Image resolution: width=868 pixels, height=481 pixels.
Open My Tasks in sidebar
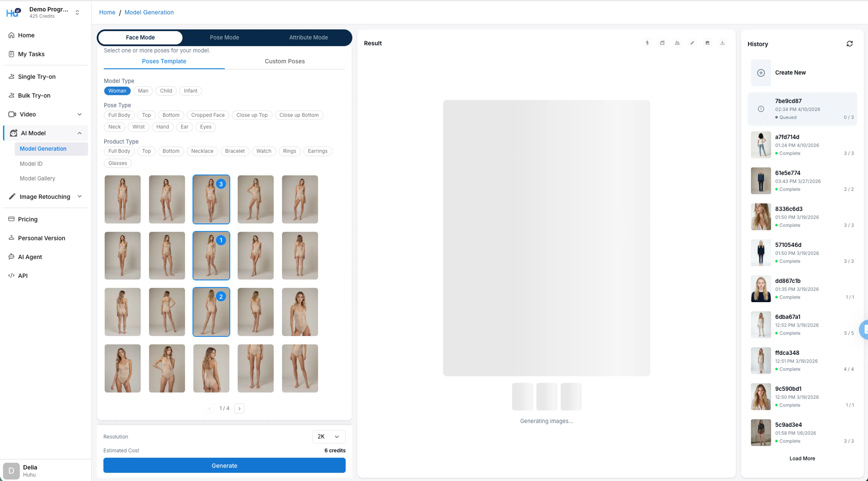(45, 54)
